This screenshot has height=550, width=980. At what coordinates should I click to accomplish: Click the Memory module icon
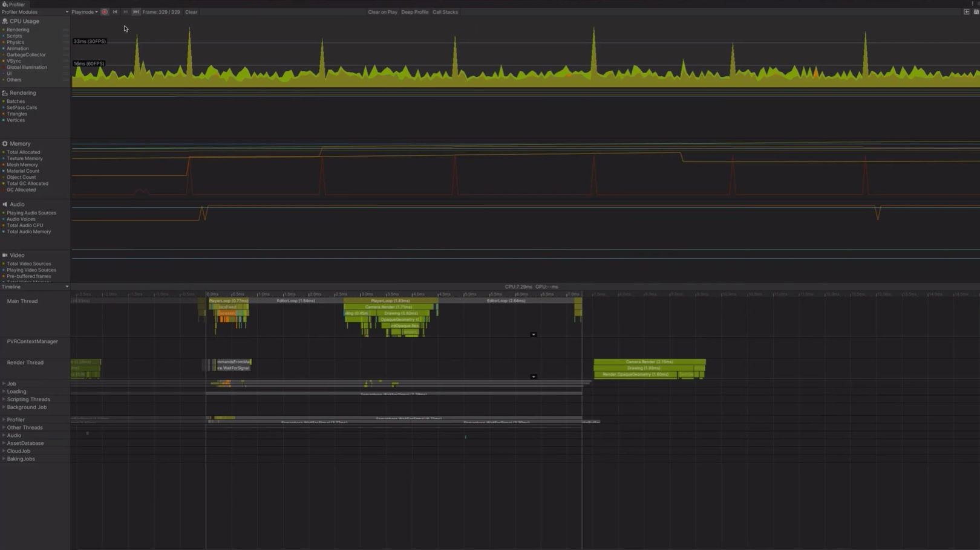tap(4, 143)
